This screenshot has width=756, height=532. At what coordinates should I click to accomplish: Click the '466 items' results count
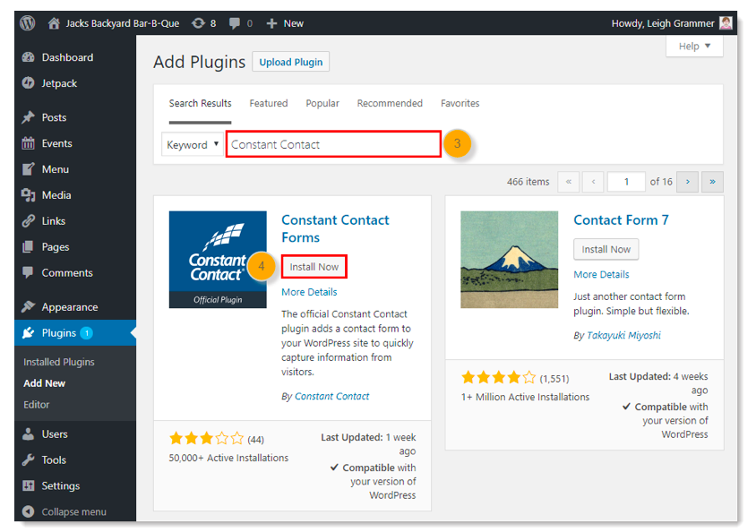tap(528, 182)
